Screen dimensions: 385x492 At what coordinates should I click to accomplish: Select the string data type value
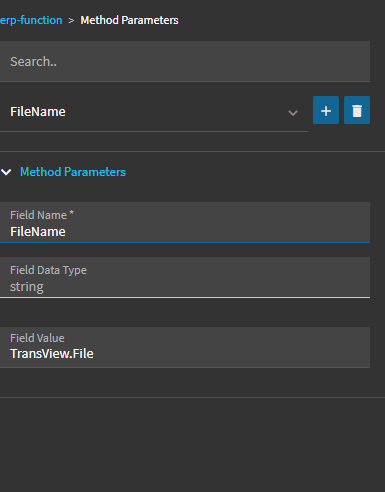point(27,287)
